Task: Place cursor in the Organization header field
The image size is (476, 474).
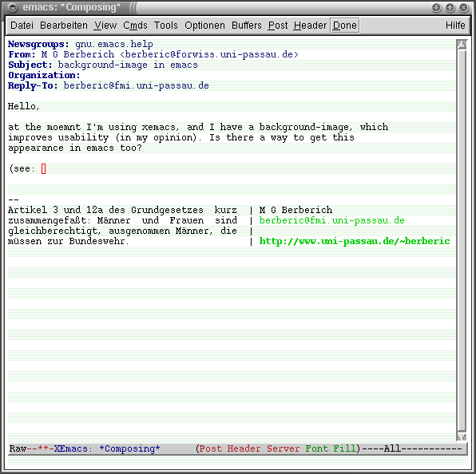Action: click(x=267, y=75)
